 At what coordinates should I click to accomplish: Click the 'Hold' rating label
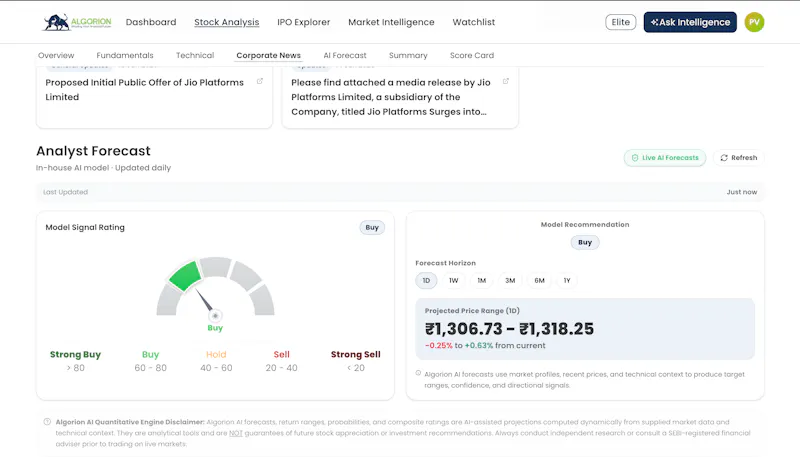[216, 354]
